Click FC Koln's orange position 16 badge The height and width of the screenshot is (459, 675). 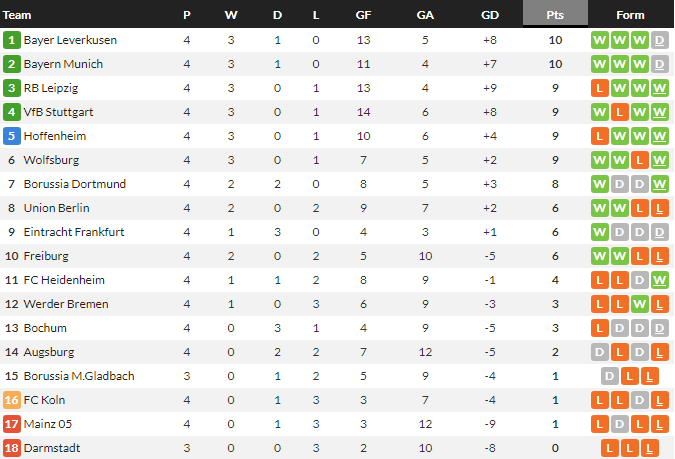(12, 400)
